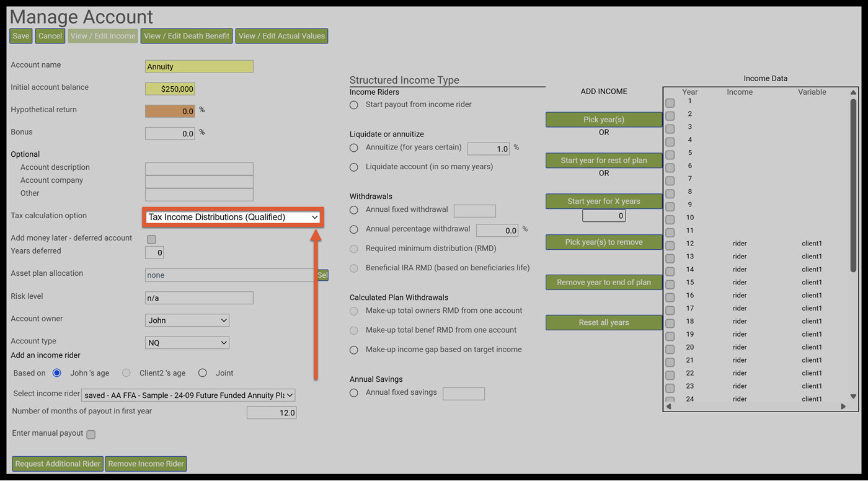This screenshot has height=481, width=868.
Task: Enable Add money later deferred account checkbox
Action: click(x=151, y=239)
